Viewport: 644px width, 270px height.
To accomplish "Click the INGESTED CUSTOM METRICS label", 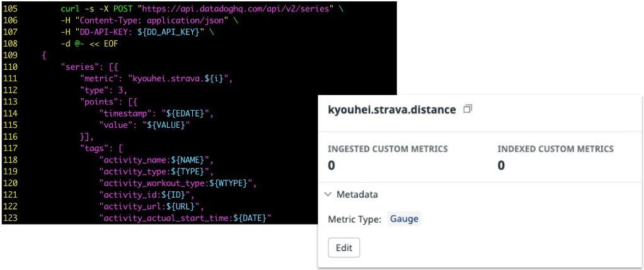I will click(388, 149).
